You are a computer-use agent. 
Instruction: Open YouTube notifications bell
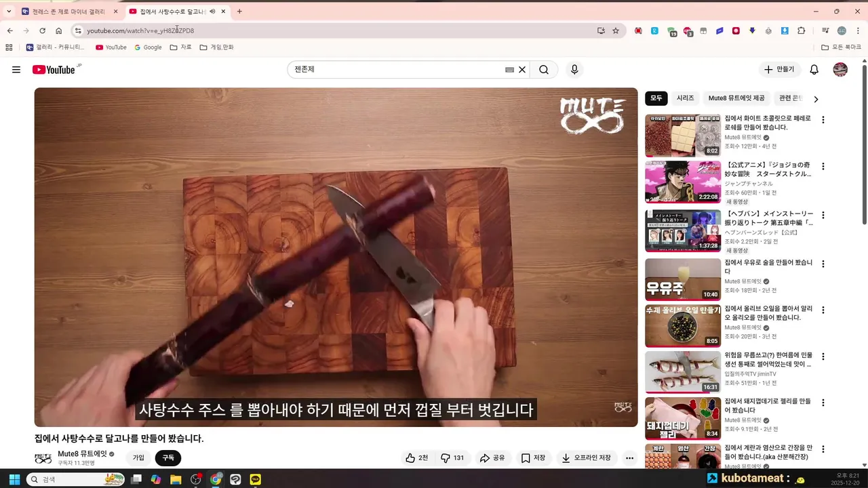(814, 70)
